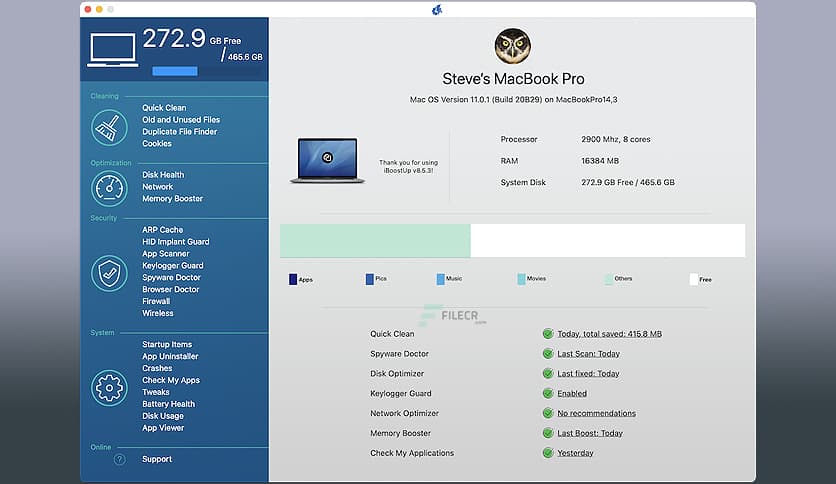Image resolution: width=836 pixels, height=484 pixels.
Task: Open Spyware Doctor in Security section
Action: [x=171, y=278]
